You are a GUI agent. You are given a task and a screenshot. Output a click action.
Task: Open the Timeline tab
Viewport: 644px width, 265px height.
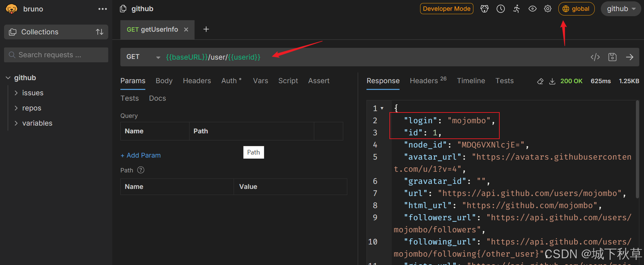pos(471,81)
